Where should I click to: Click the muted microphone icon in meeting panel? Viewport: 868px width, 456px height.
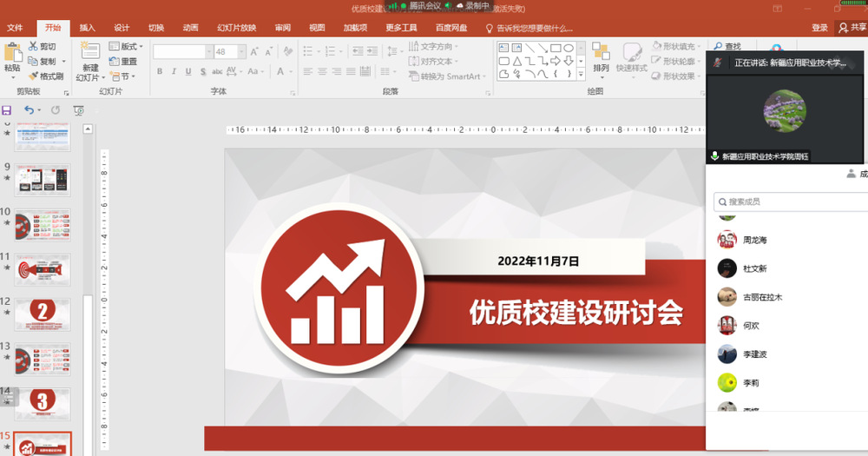717,63
